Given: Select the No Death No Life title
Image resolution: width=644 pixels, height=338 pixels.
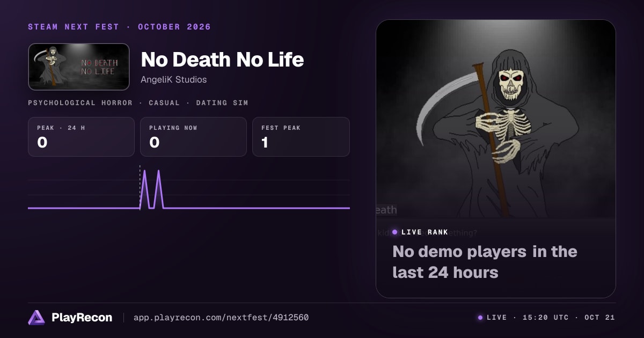Looking at the screenshot, I should click(x=222, y=60).
